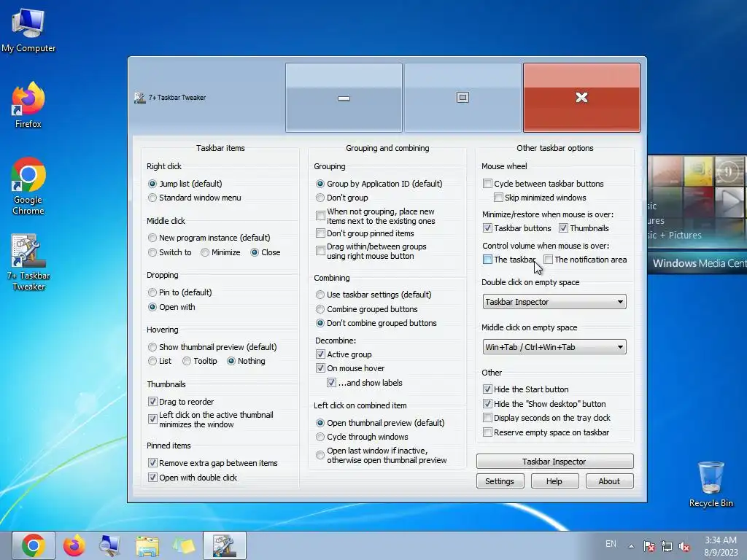Select Jump list (default) option
Viewport: 747px width, 560px height.
coord(185,184)
